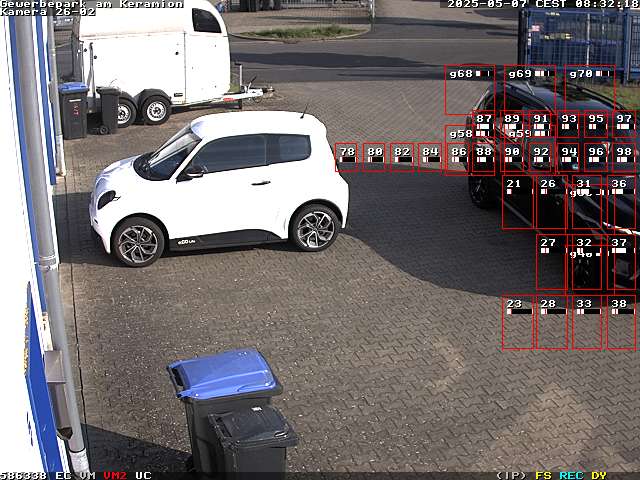
Task: Click the counter value 586338
Action: point(24,476)
